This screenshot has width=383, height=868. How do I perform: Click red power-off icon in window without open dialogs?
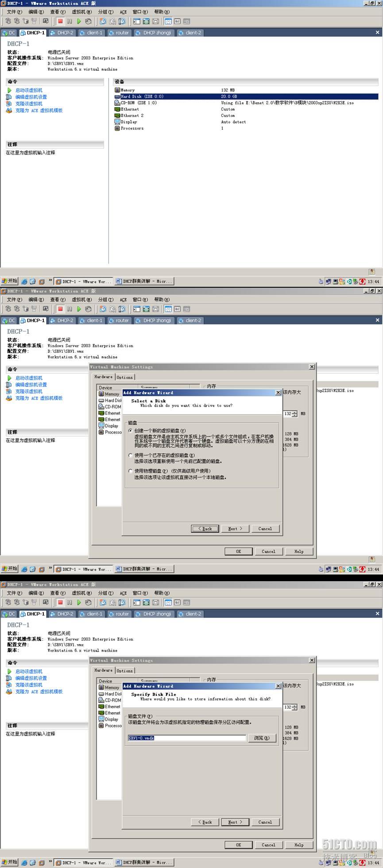(60, 21)
